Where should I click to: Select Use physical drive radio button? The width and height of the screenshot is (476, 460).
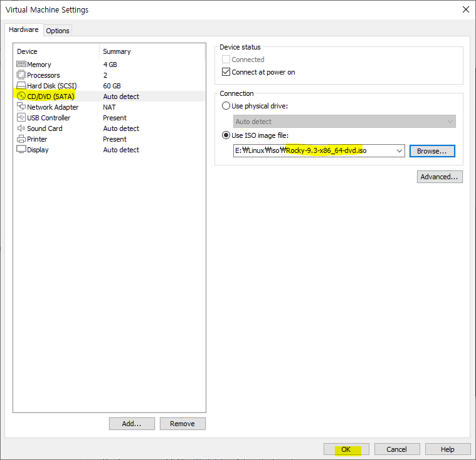(x=226, y=106)
